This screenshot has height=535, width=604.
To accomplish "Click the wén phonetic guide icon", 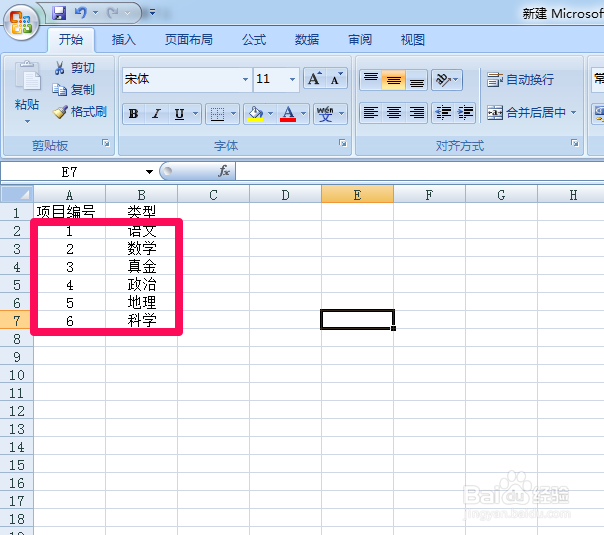I will click(325, 114).
